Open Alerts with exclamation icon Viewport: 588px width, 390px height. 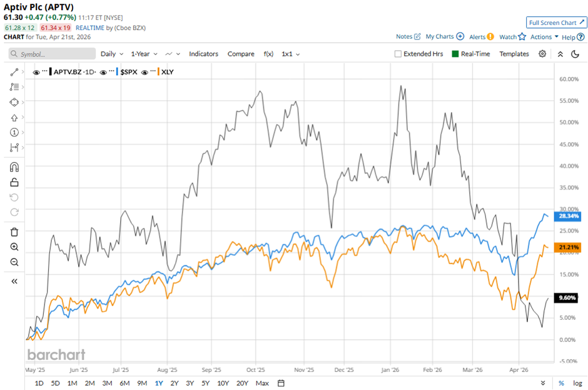point(490,37)
